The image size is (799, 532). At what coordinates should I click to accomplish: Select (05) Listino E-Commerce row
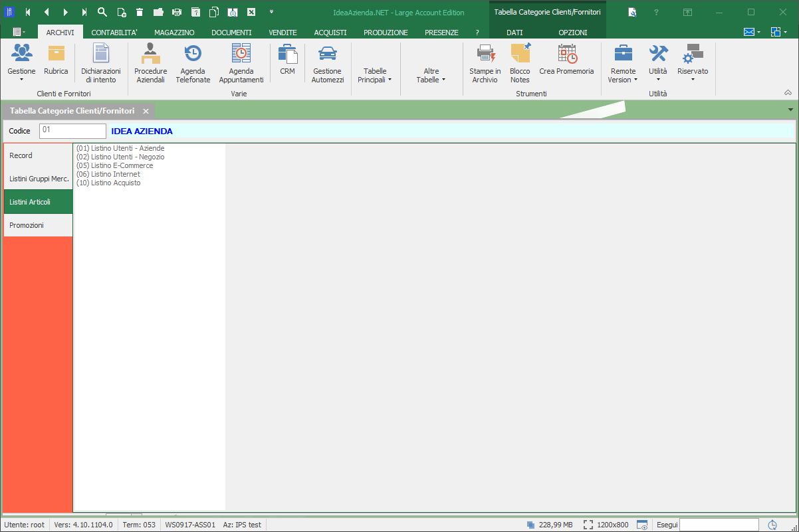(x=115, y=165)
